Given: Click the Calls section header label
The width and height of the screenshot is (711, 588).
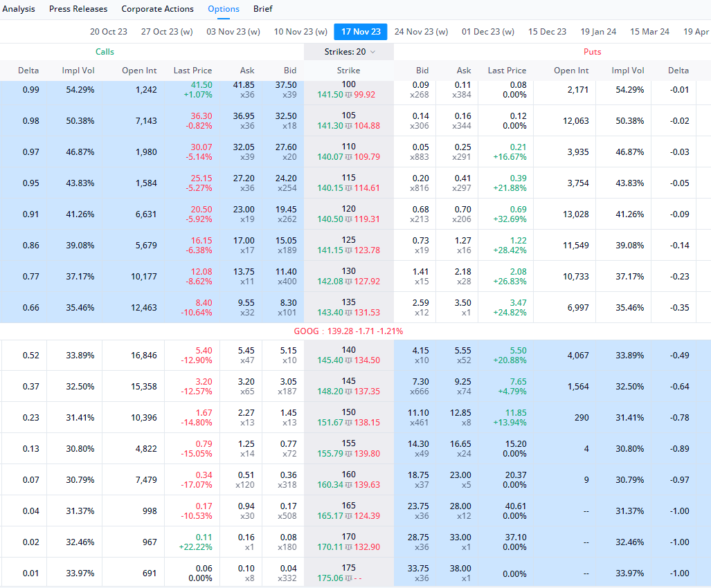Looking at the screenshot, I should click(105, 52).
